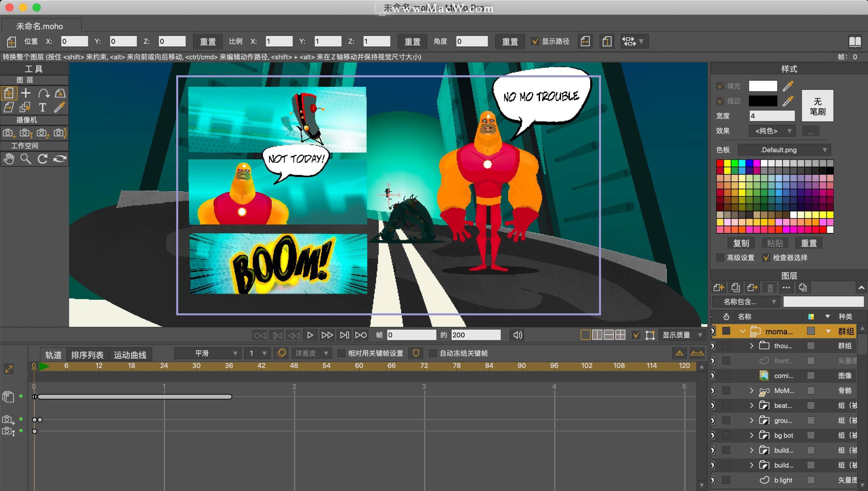868x491 pixels.
Task: Select the Pan Workspace hand tool
Action: tap(9, 159)
